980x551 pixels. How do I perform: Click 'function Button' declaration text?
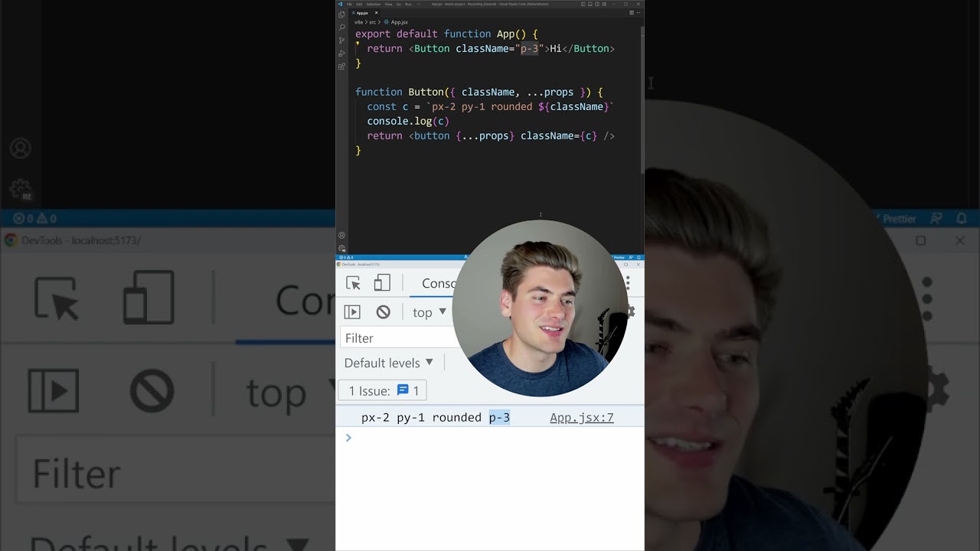pos(399,92)
